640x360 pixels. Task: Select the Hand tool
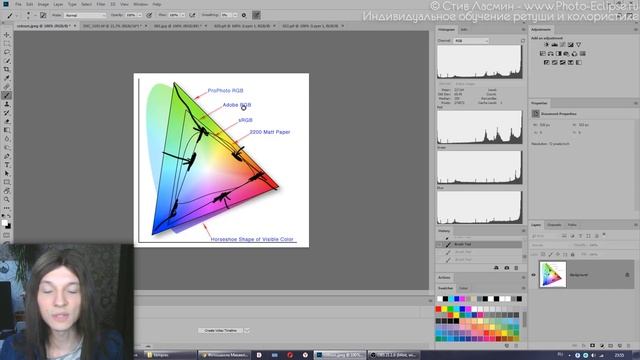(x=7, y=191)
